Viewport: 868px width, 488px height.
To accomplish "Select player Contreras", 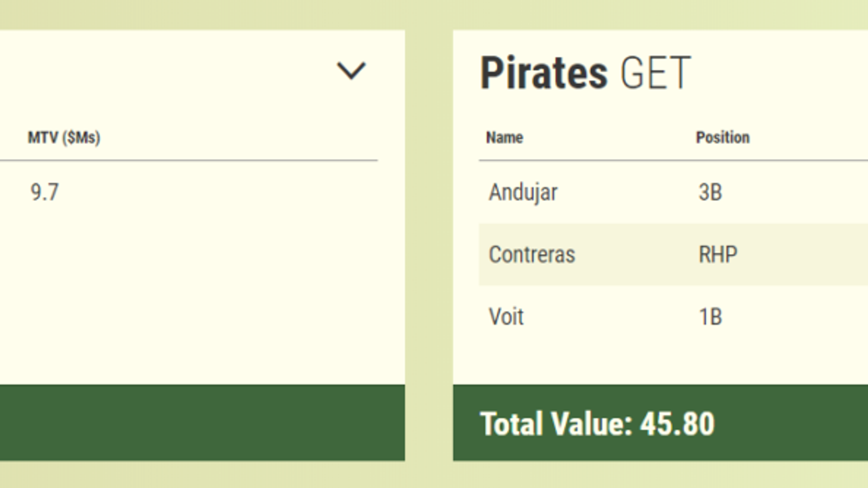I will (532, 254).
